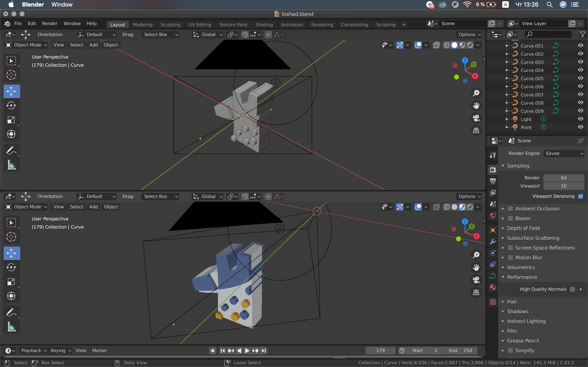Switch to the Shading workspace tab
588x367 pixels.
264,24
